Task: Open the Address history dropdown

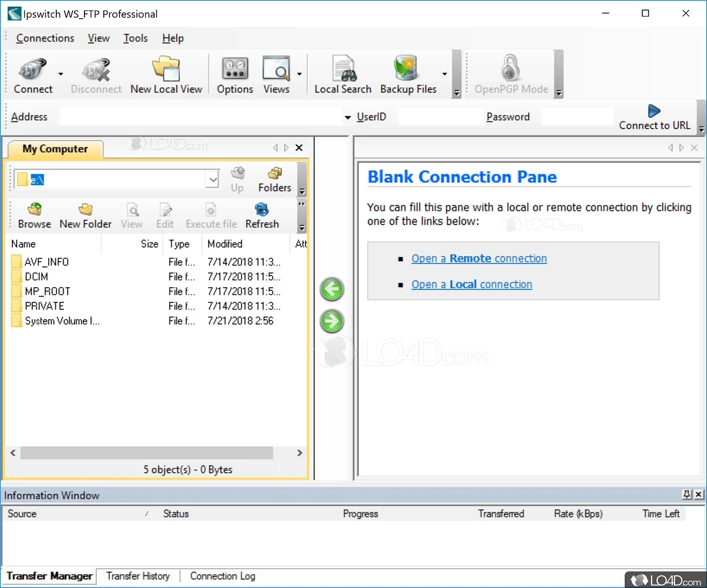Action: (348, 117)
